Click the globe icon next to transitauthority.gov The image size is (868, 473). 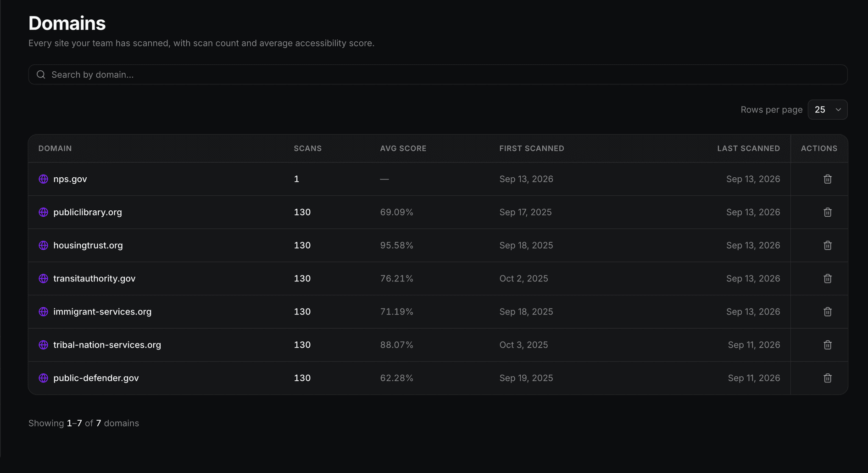(x=43, y=278)
